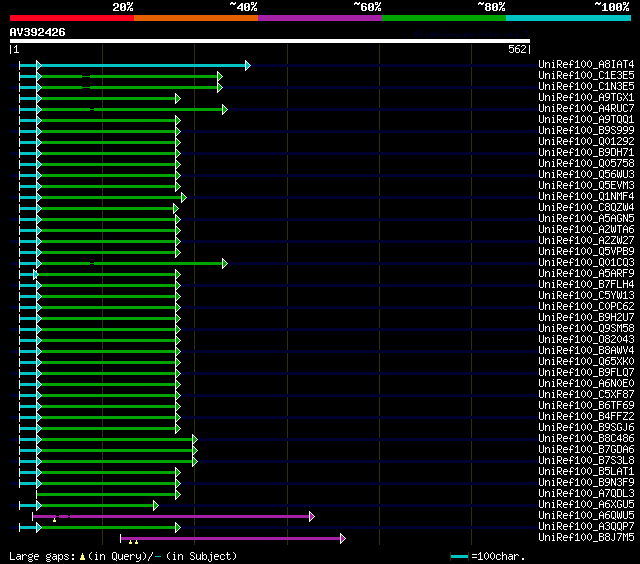This screenshot has height=564, width=640.
Task: Click the UniRef100_Q5VPB9 label
Action: click(x=586, y=252)
